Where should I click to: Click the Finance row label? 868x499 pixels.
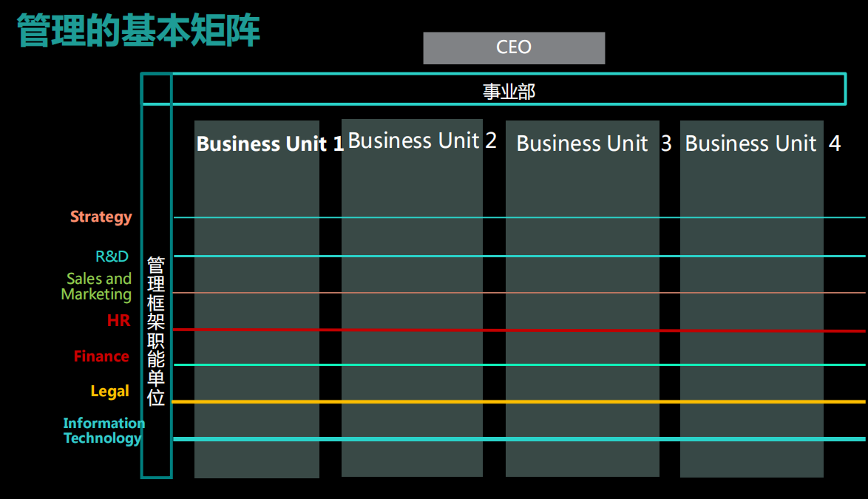pyautogui.click(x=101, y=356)
